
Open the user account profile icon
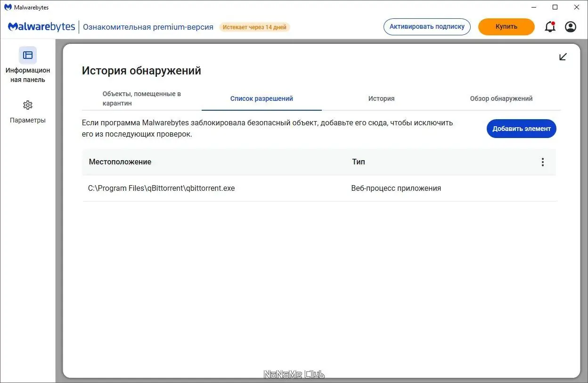click(x=571, y=27)
